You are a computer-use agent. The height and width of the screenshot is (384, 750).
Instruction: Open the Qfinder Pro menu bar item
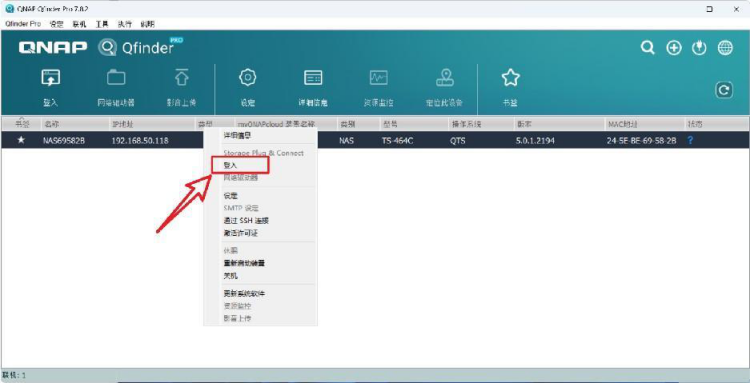click(23, 24)
